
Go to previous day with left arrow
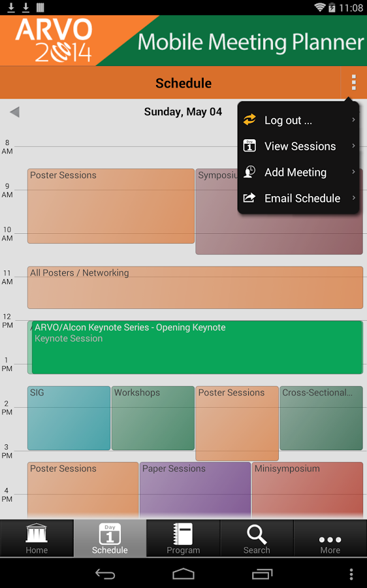pyautogui.click(x=14, y=112)
